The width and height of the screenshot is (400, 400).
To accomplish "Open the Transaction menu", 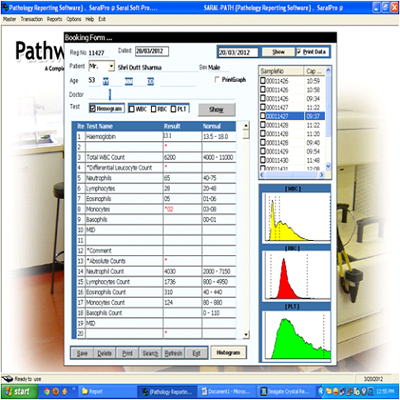I will [x=32, y=19].
